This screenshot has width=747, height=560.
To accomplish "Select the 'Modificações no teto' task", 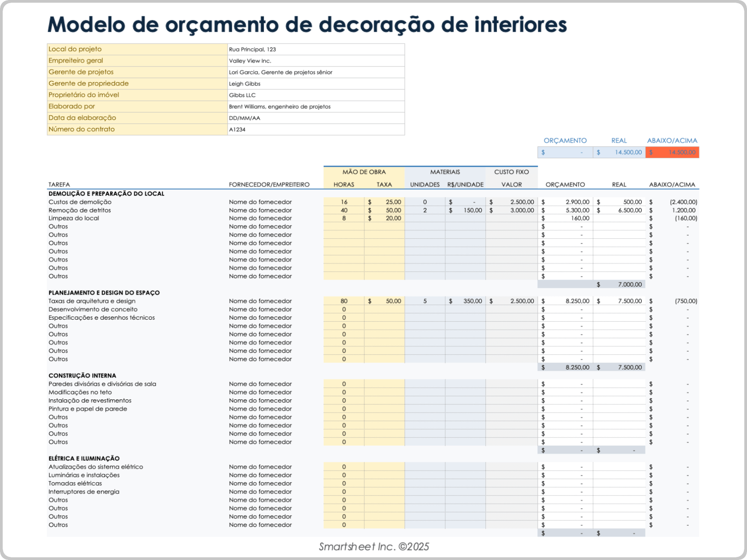I will click(80, 392).
